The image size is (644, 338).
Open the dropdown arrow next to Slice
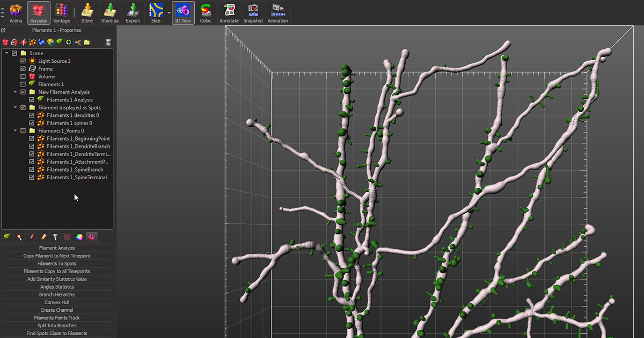click(x=169, y=12)
